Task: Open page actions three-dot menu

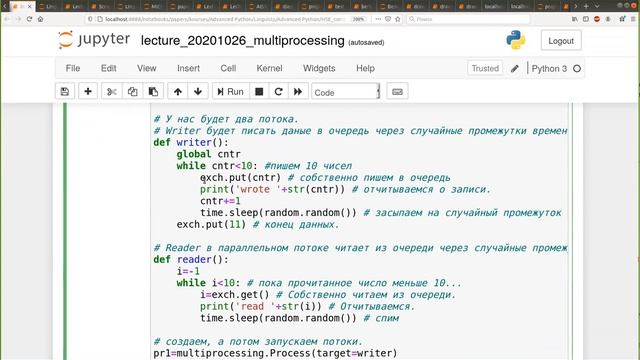Action: 378,19
